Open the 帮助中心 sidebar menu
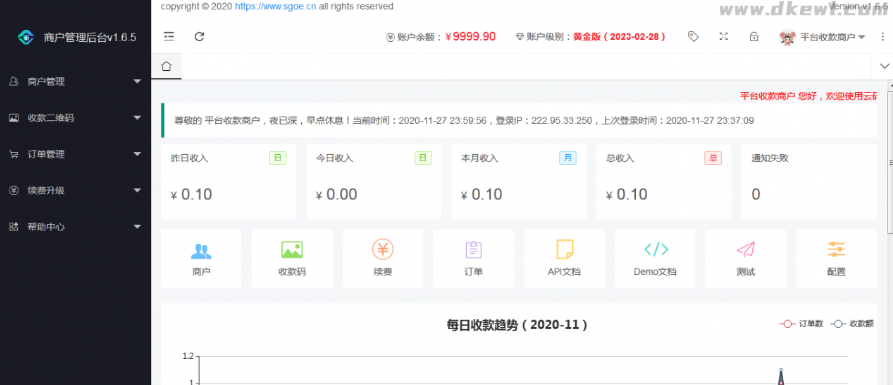 click(75, 227)
